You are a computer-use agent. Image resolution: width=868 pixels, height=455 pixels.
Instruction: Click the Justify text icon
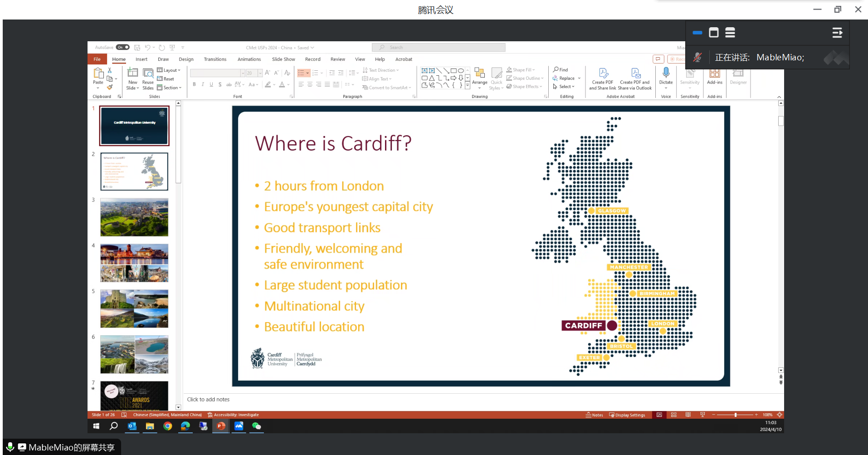pos(327,84)
